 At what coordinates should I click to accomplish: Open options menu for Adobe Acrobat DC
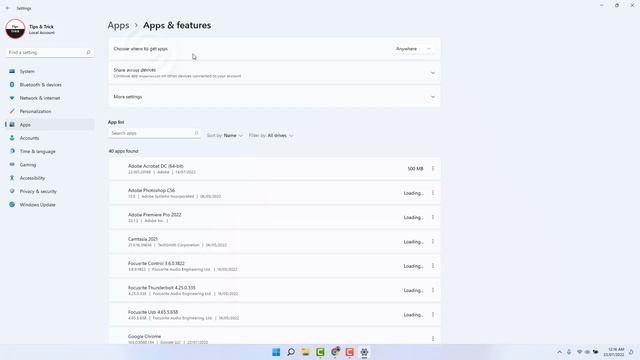[x=433, y=169]
